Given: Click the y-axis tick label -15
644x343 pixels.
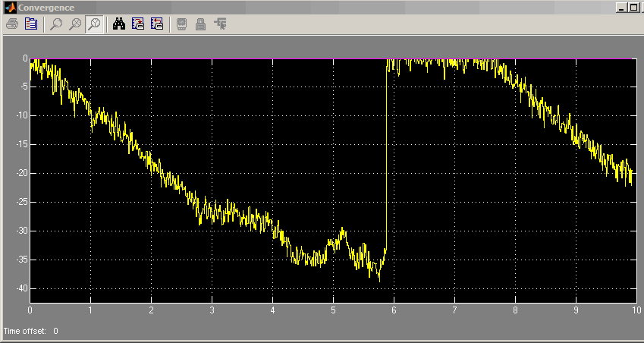Looking at the screenshot, I should click(22, 144).
